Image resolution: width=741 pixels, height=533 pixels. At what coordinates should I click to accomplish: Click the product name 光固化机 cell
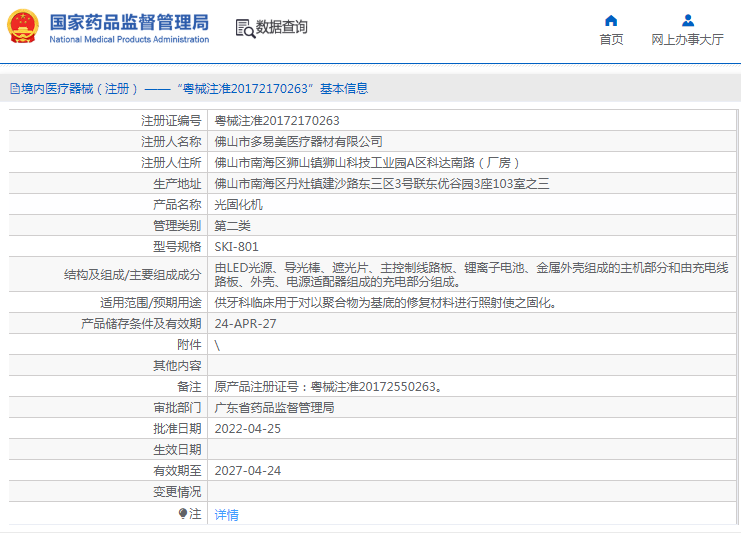239,205
